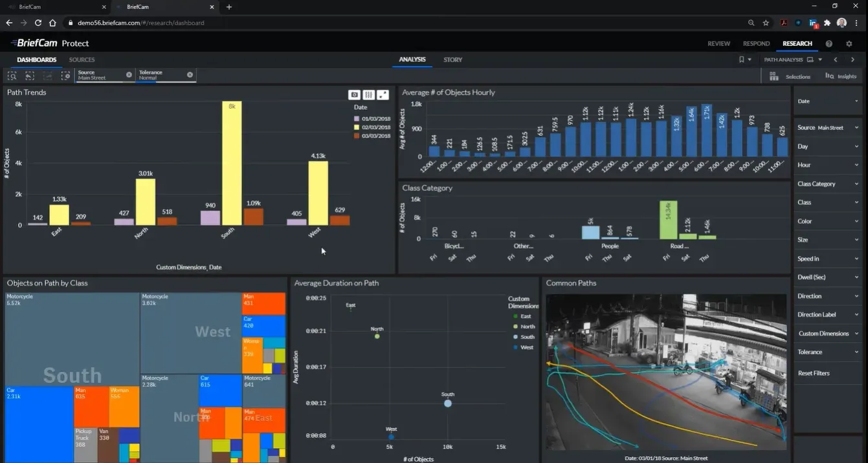This screenshot has height=463, width=868.
Task: Click the smart search selection icon
Action: pyautogui.click(x=12, y=76)
